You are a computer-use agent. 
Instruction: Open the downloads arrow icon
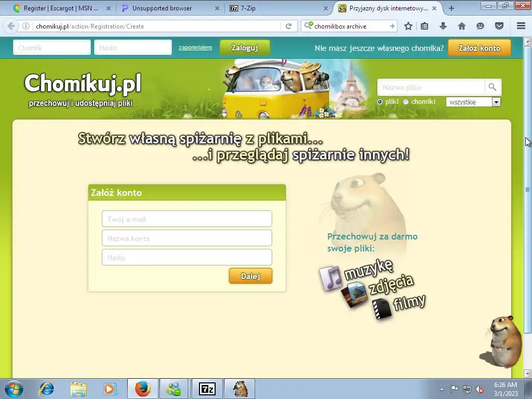click(x=443, y=26)
